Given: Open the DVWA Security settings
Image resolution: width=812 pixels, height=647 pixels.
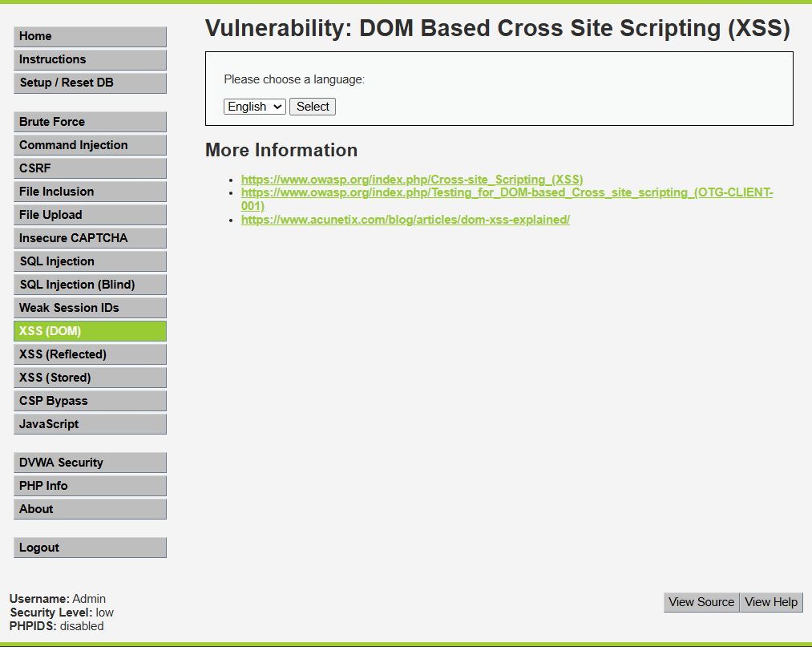Looking at the screenshot, I should 90,463.
